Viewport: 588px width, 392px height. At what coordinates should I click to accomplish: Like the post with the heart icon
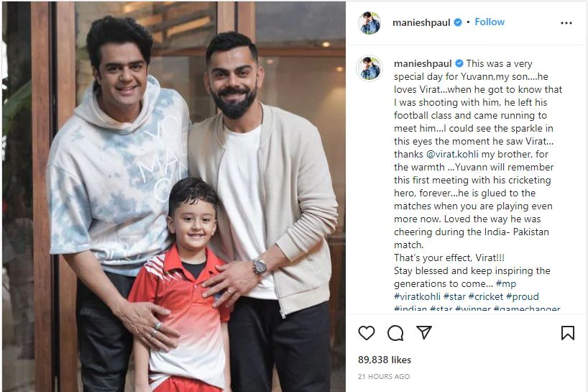(367, 333)
